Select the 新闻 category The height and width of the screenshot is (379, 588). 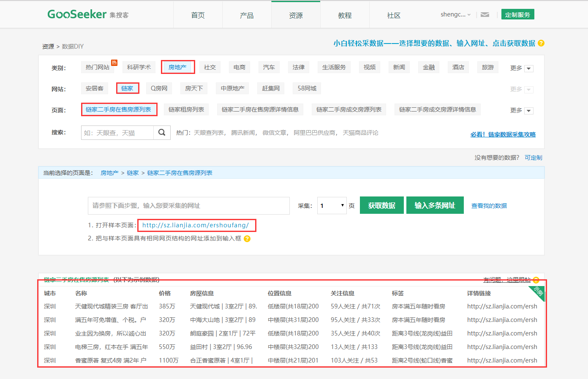(399, 67)
